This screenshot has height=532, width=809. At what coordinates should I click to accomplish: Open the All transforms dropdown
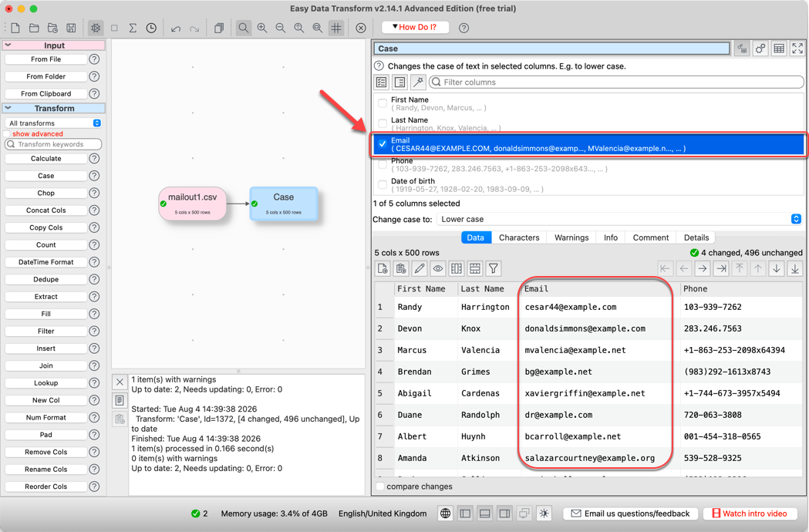click(x=54, y=123)
